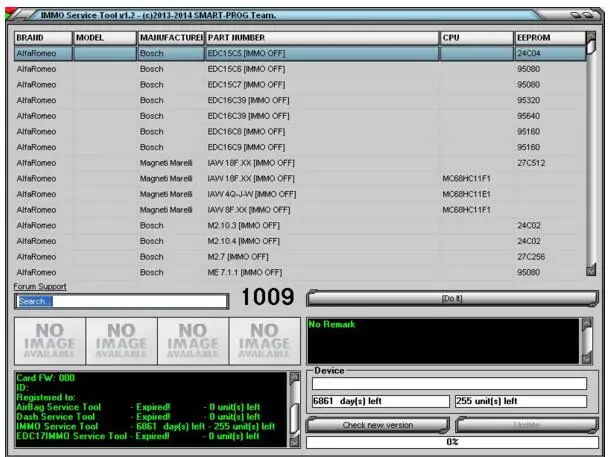Click the Search input field
Image resolution: width=610 pixels, height=457 pixels.
121,301
